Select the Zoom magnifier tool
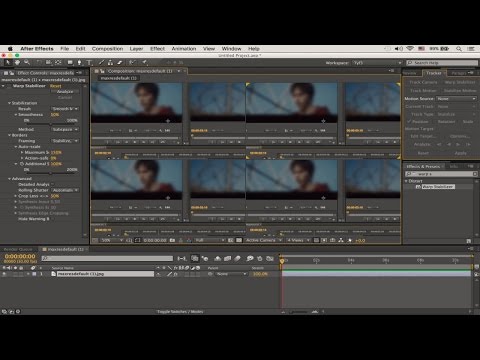This screenshot has height=360, width=480. click(27, 62)
